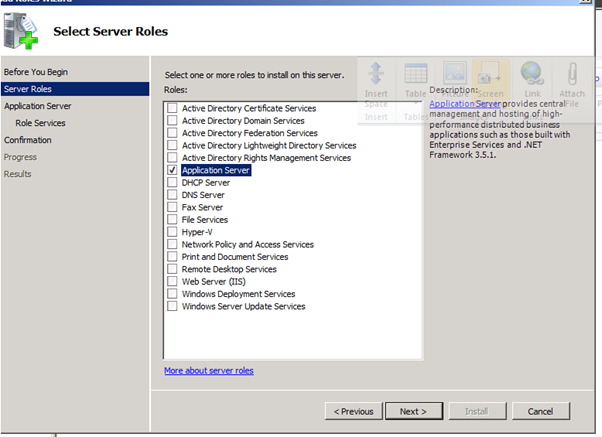Check the File Services checkbox
602x437 pixels.
point(172,219)
